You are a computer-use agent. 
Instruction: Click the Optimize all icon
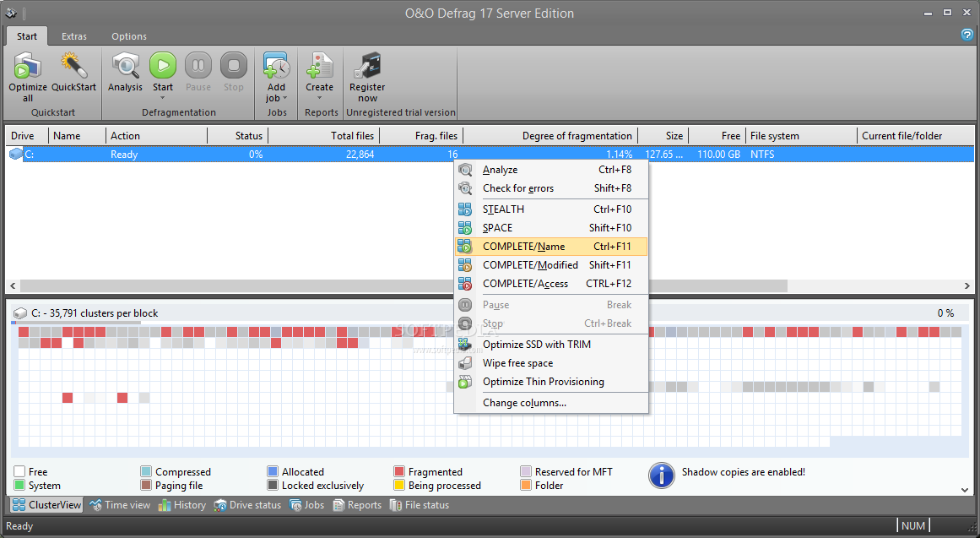click(x=28, y=66)
